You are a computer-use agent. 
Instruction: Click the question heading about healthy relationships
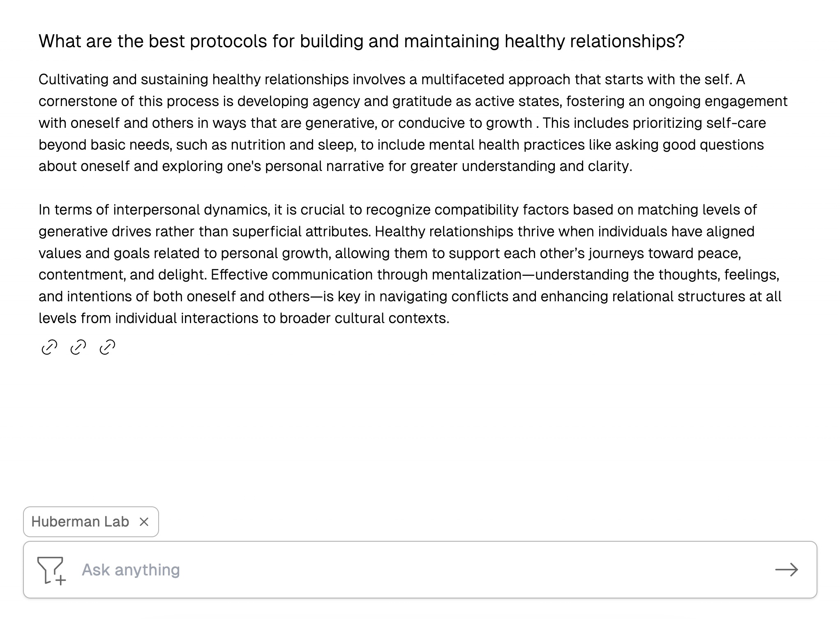click(x=361, y=41)
